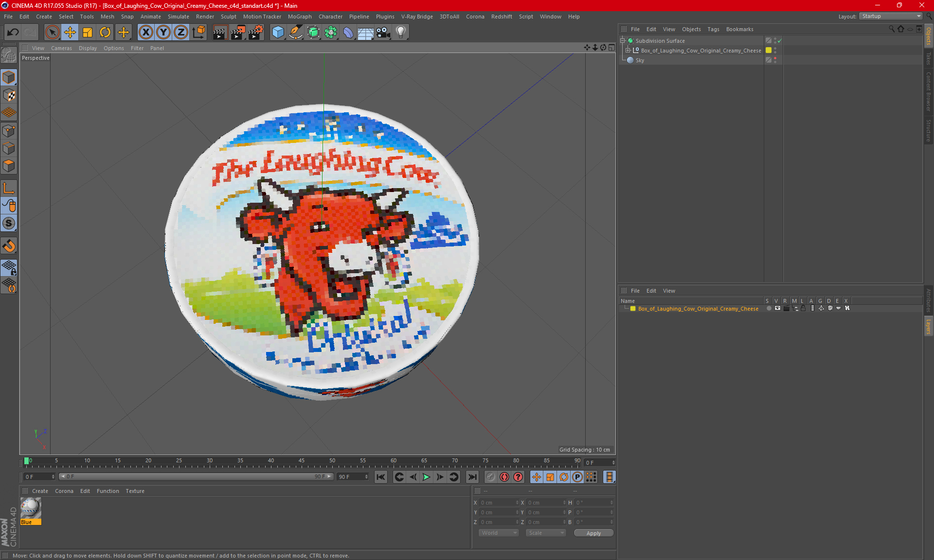The image size is (934, 560).
Task: Click the yellow layer swatch of Box object
Action: 769,50
